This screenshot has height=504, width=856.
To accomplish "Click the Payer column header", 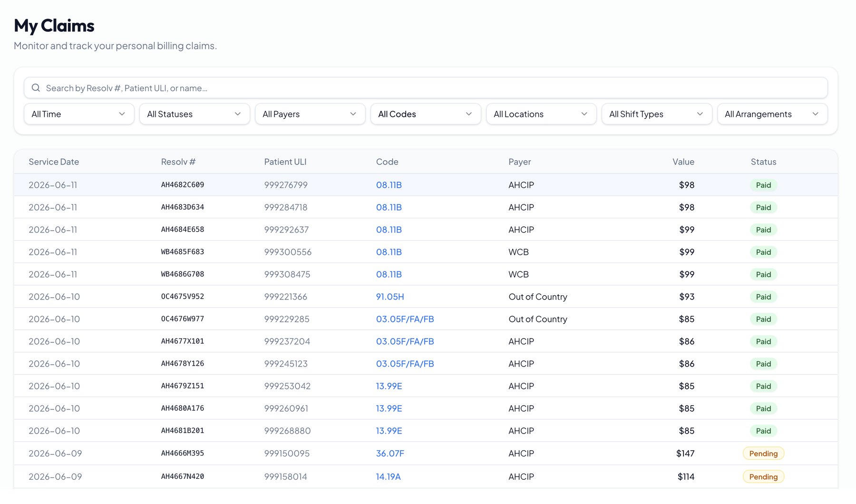I will pyautogui.click(x=520, y=162).
